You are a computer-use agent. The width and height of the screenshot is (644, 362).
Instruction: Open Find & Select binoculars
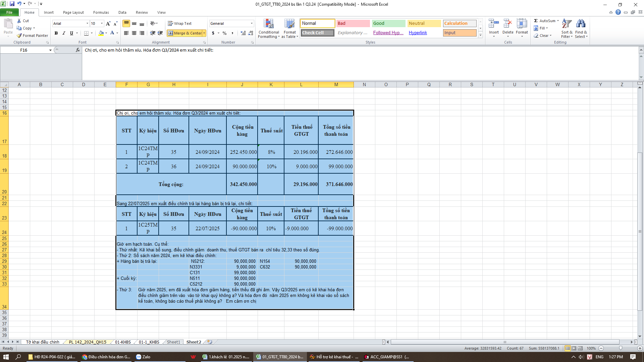coord(581,28)
